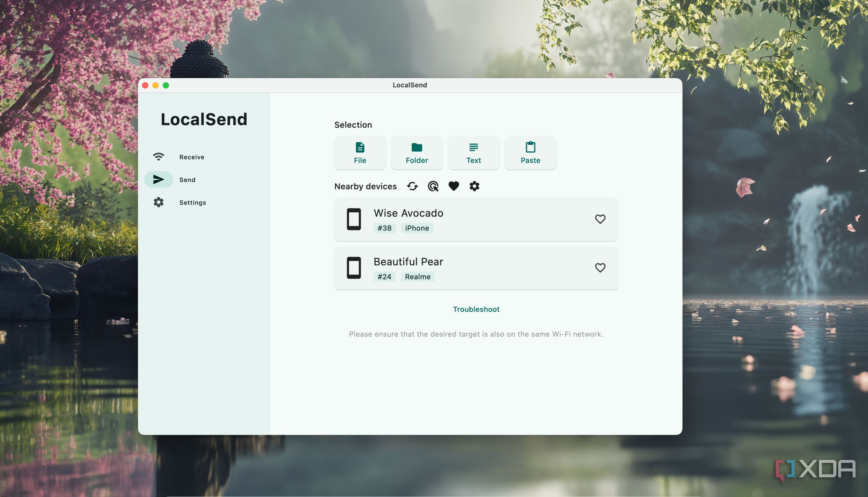Click the "Nearby devices" heading
Image resolution: width=868 pixels, height=497 pixels.
[365, 186]
